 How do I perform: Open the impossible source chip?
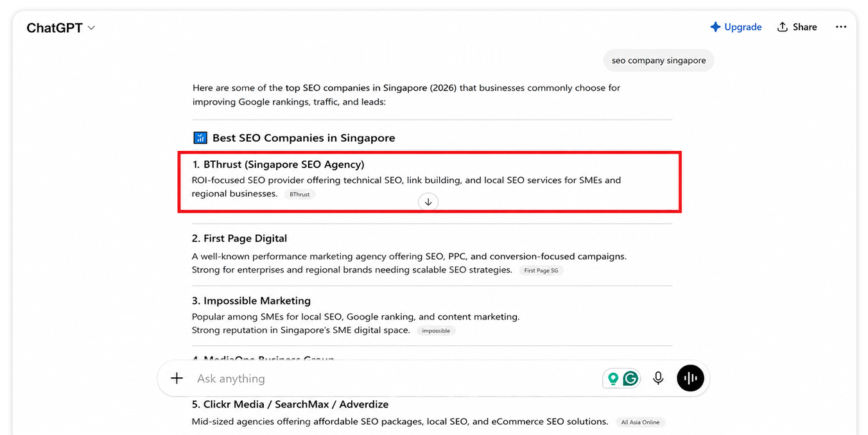436,331
